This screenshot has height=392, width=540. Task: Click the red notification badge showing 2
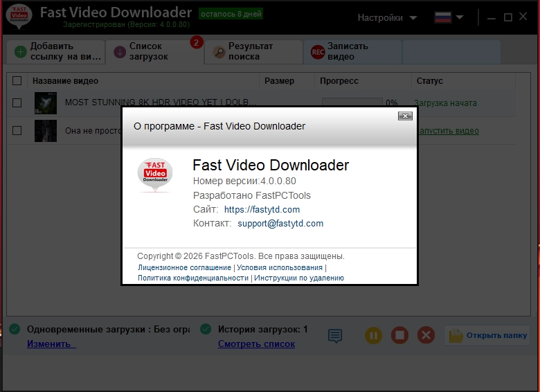[197, 42]
